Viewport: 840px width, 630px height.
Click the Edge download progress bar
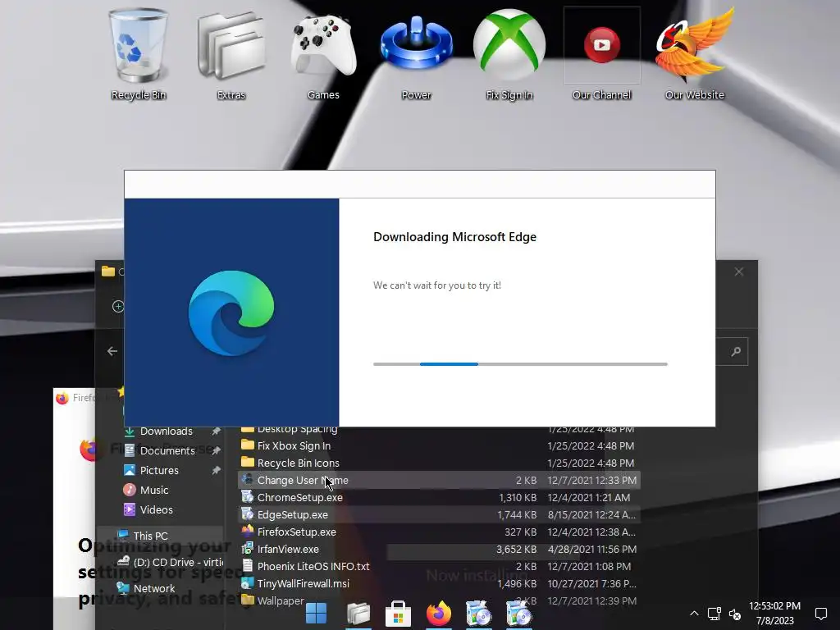pos(520,364)
